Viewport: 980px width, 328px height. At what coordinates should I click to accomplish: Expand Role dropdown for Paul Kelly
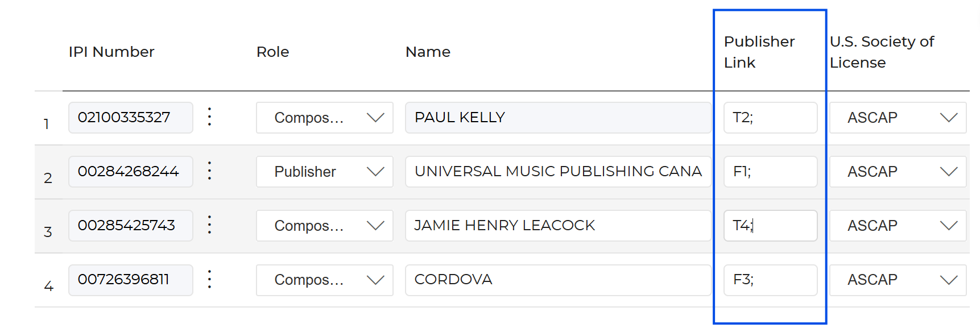[324, 118]
